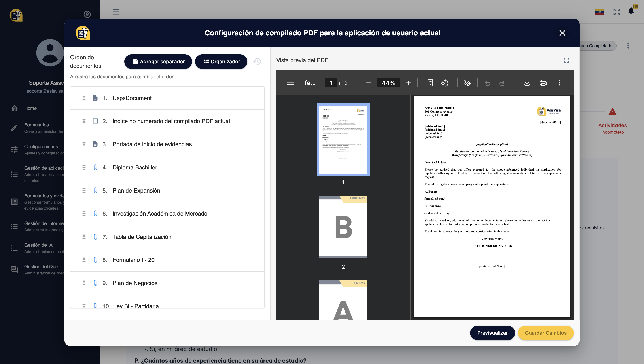Zoom in the PDF with the plus button
Screen dimensions: 644x364
(408, 83)
